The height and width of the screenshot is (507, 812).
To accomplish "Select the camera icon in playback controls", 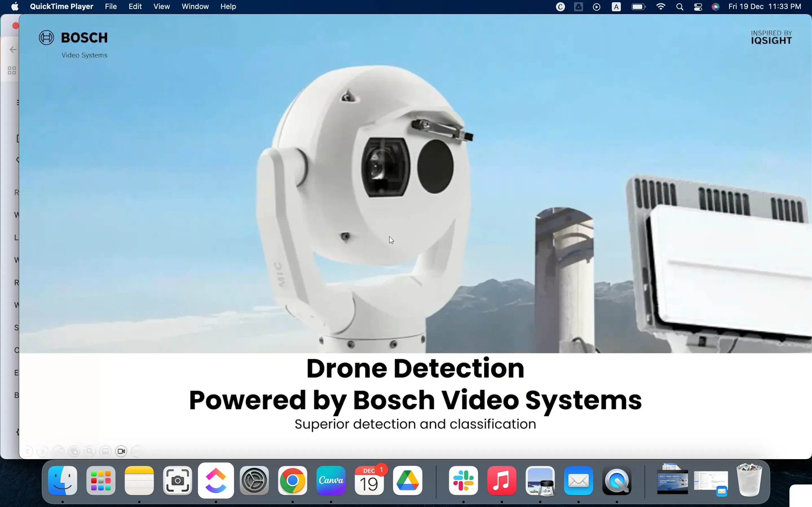I will point(121,451).
